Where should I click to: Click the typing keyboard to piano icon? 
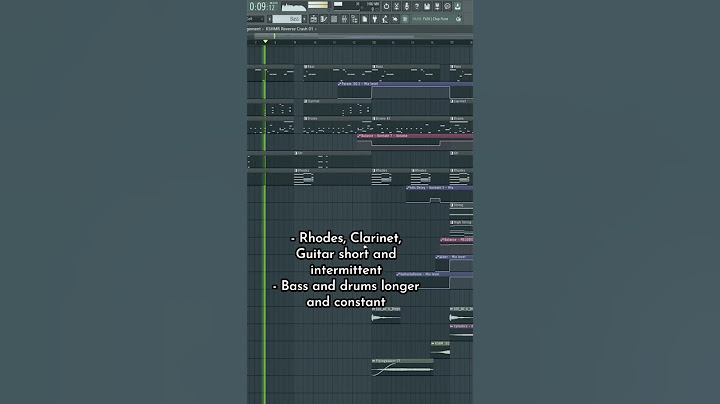click(x=397, y=6)
